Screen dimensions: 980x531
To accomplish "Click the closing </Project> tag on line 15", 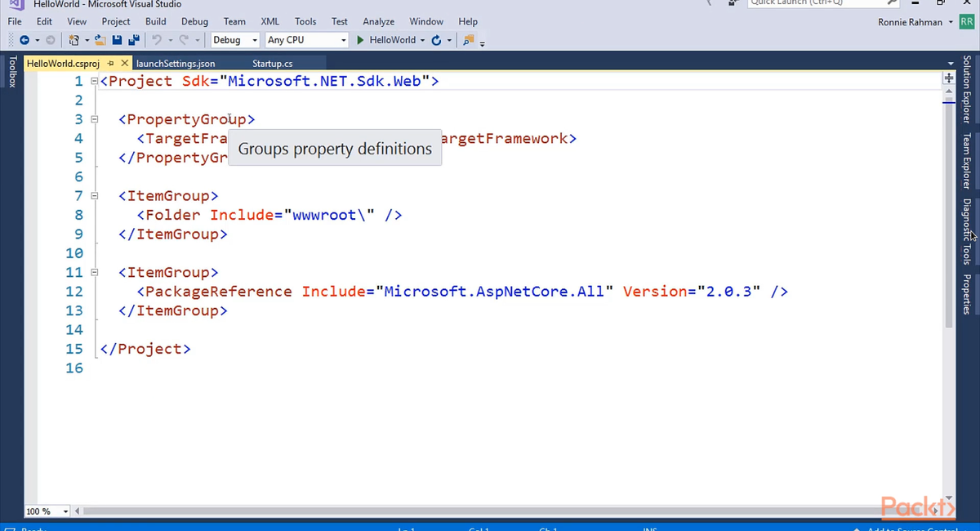I will (145, 349).
